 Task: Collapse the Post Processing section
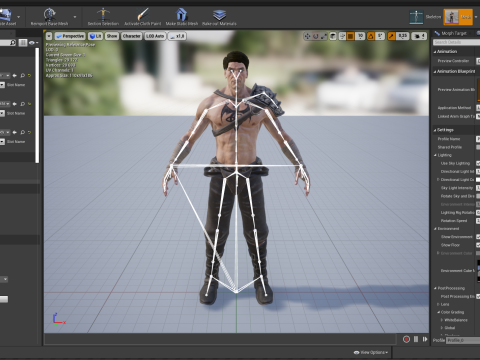click(x=435, y=288)
